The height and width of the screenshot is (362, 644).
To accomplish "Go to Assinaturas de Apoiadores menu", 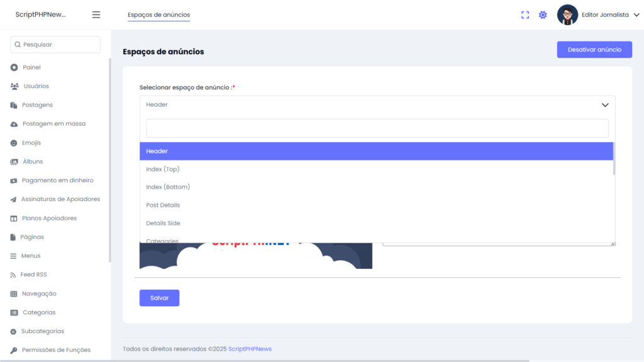I will [60, 199].
